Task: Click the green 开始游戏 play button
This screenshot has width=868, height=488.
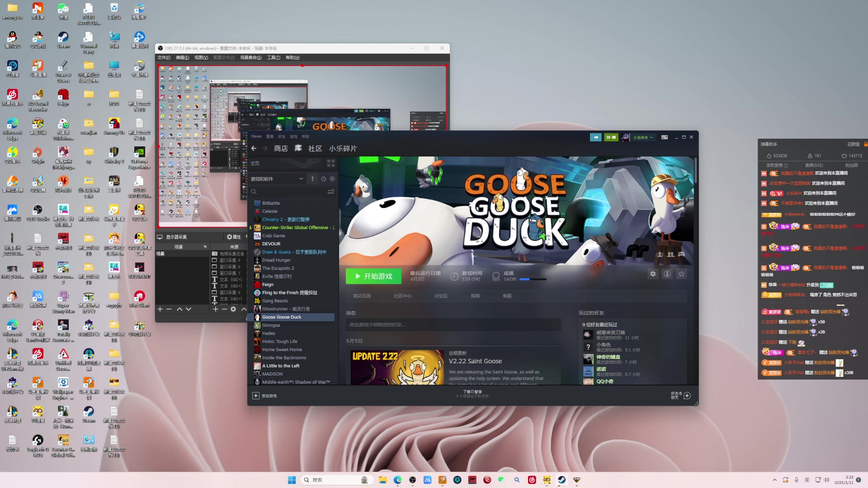Action: [373, 276]
